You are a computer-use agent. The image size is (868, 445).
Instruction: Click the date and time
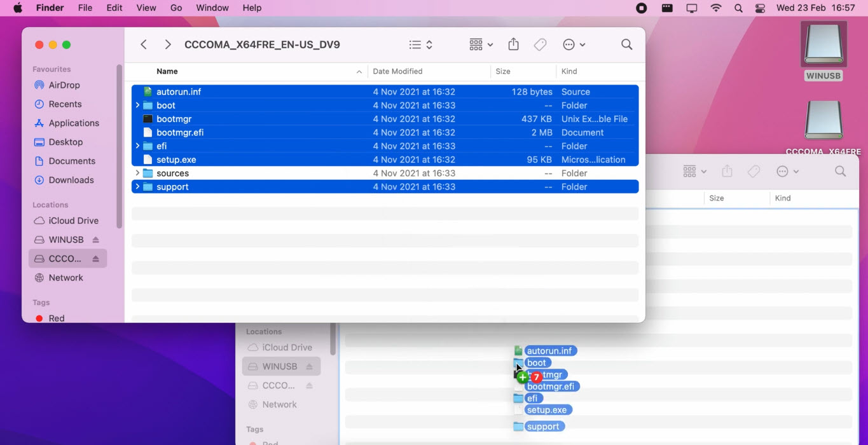[815, 8]
